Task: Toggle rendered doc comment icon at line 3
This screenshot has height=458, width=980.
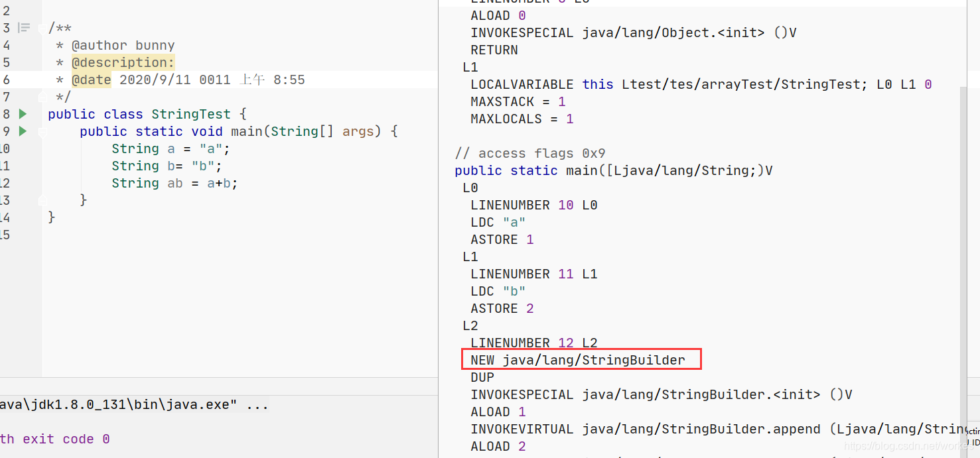Action: click(x=24, y=28)
